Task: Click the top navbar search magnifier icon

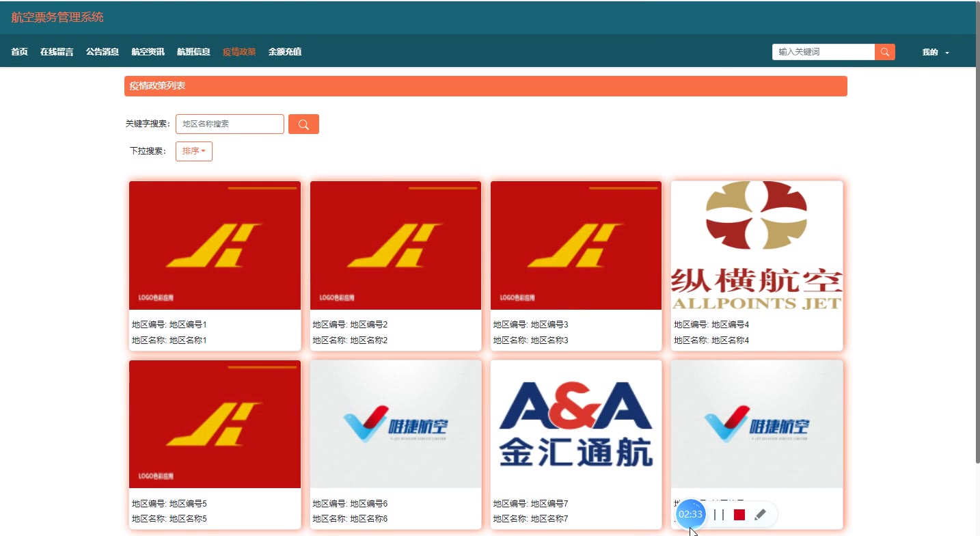Action: tap(885, 52)
